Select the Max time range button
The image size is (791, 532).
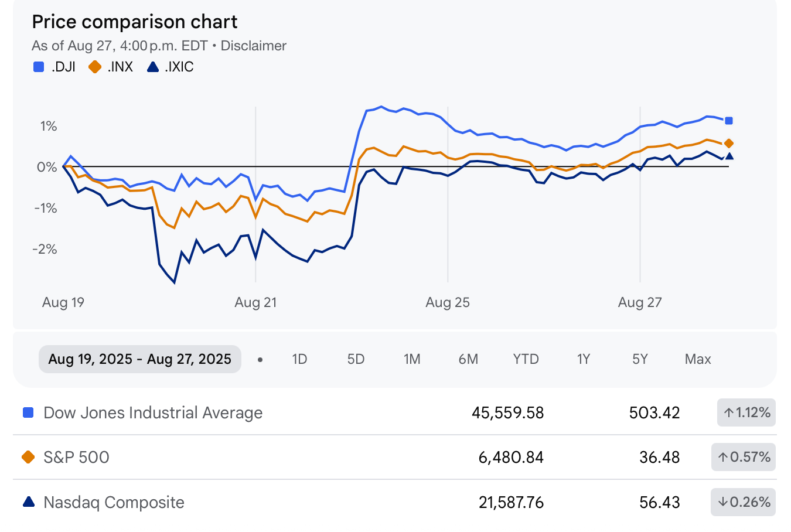click(x=697, y=359)
